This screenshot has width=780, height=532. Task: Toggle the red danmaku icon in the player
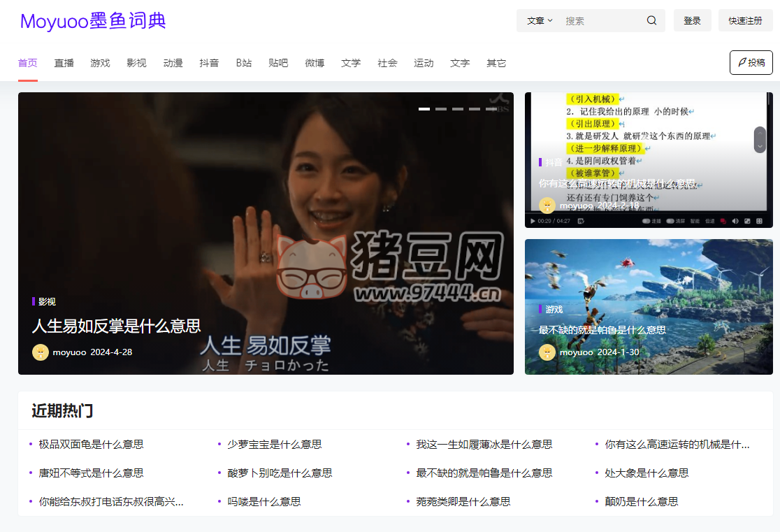click(723, 220)
